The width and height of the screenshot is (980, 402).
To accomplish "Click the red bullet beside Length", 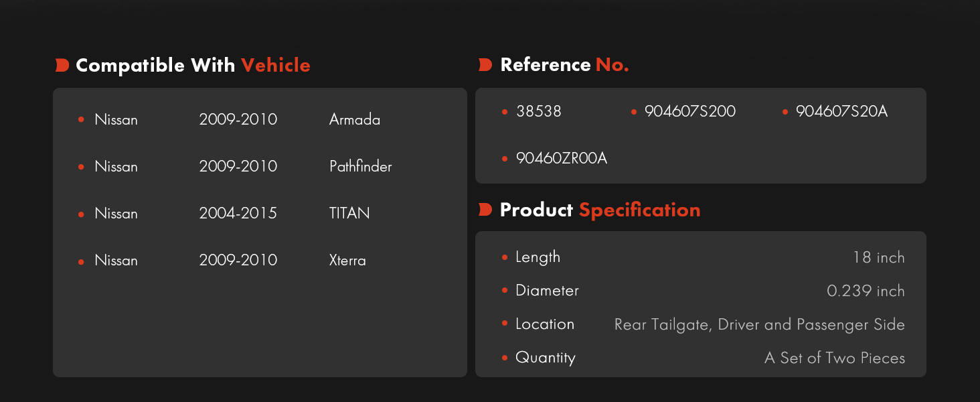I will (505, 257).
